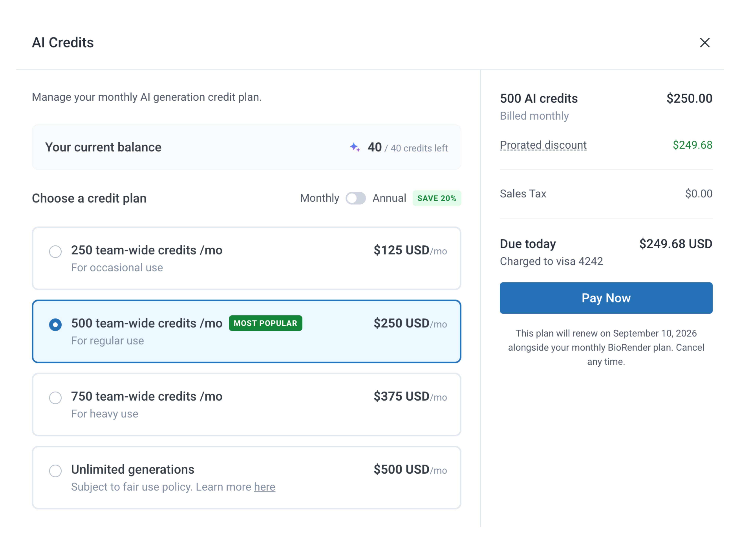Viewport: 756px width, 546px height.
Task: Select the 250 team-wide credits radio button
Action: pyautogui.click(x=55, y=251)
